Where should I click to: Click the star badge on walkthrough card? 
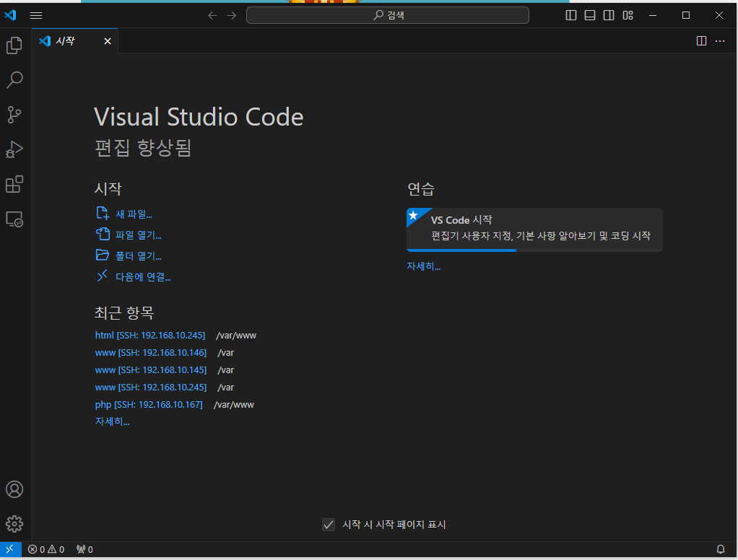tap(413, 215)
